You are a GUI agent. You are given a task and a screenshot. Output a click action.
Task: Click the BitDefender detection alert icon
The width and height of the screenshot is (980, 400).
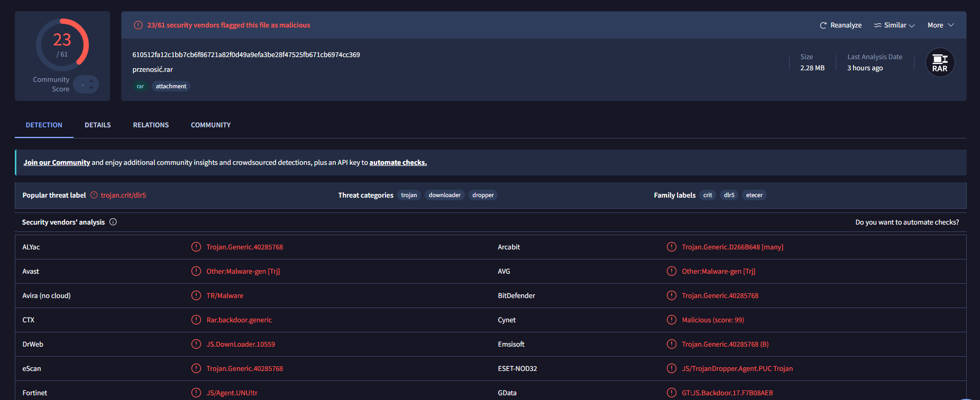point(672,295)
